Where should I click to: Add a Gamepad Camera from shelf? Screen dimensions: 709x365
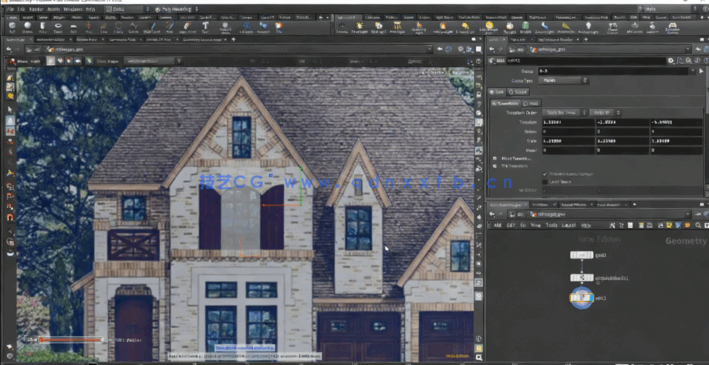tap(672, 28)
